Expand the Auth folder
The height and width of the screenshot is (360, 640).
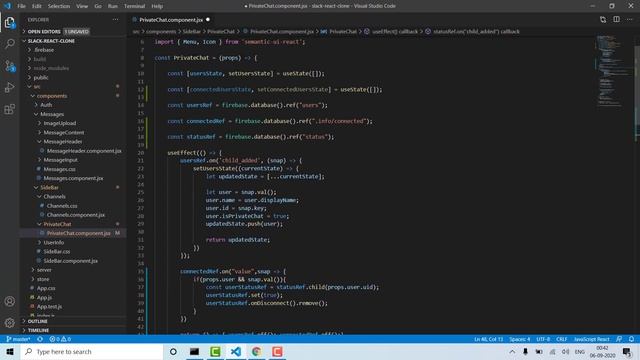tap(46, 105)
